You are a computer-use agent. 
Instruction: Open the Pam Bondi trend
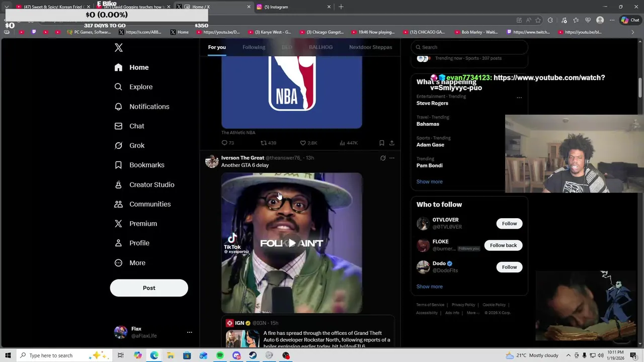pyautogui.click(x=430, y=165)
